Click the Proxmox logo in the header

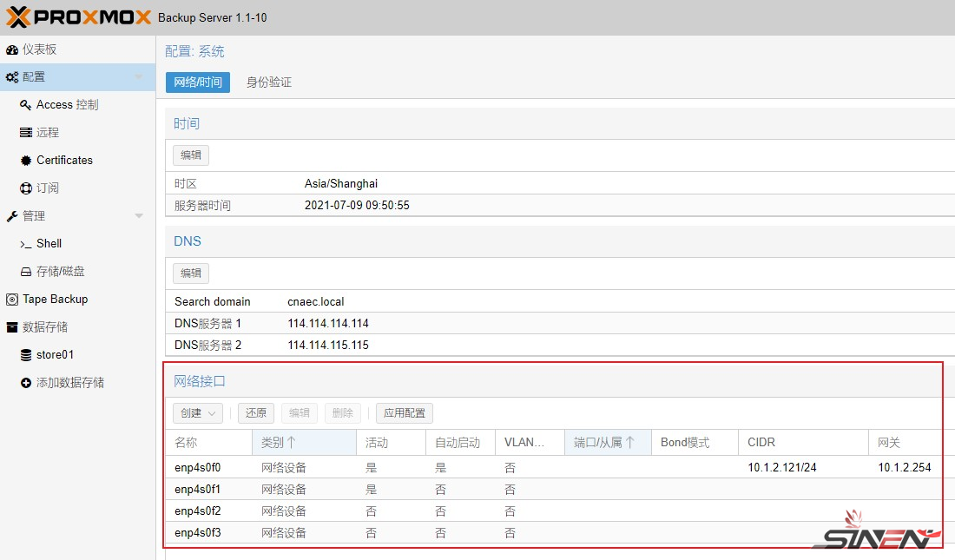(78, 17)
